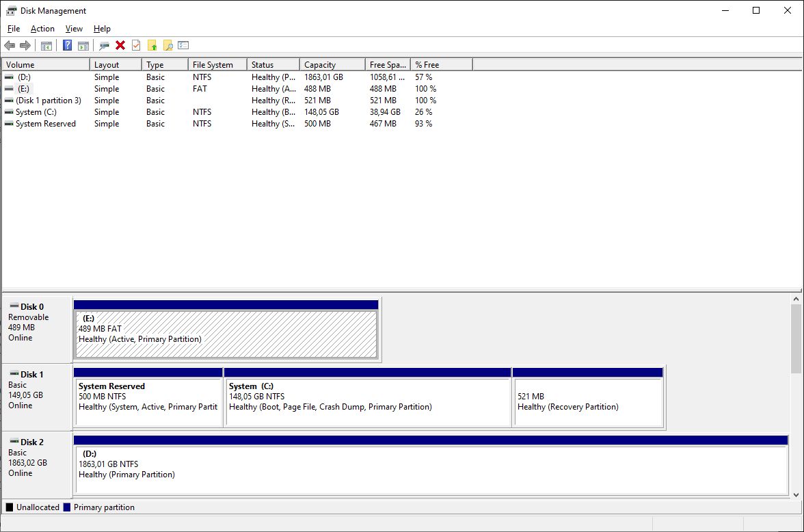Click the Disk 2 drive icon
The image size is (804, 532).
click(x=14, y=441)
